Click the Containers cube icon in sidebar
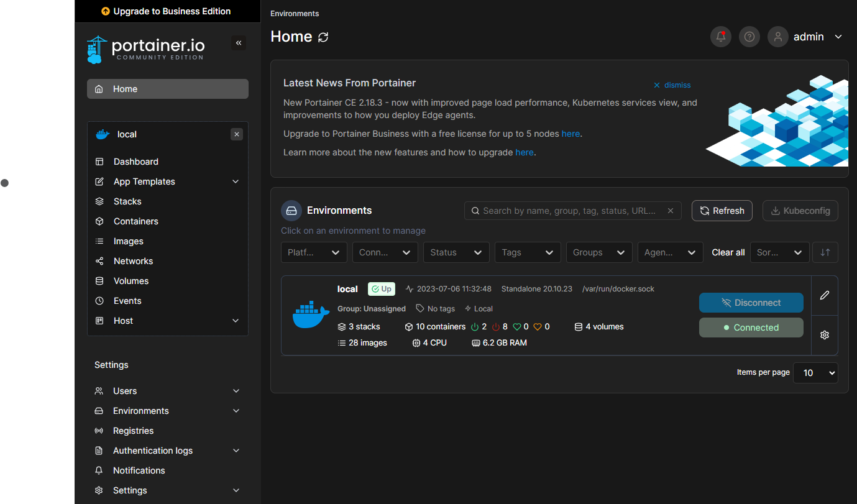 (99, 221)
